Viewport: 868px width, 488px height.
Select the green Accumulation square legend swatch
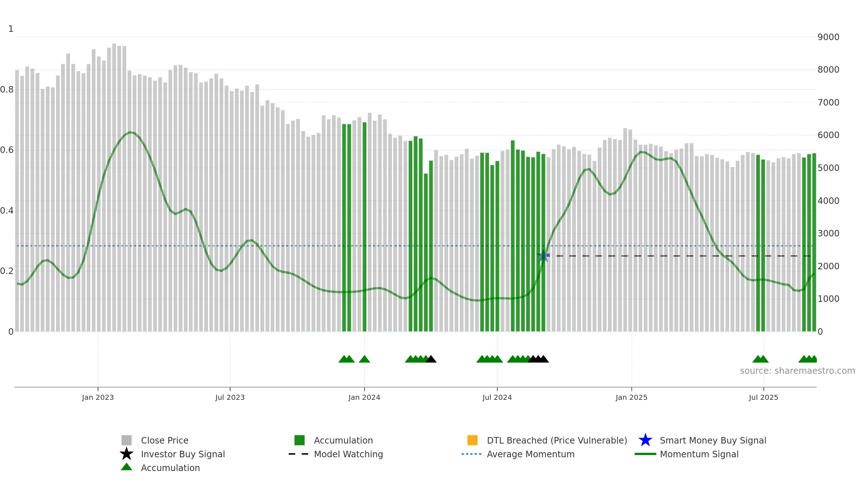299,440
